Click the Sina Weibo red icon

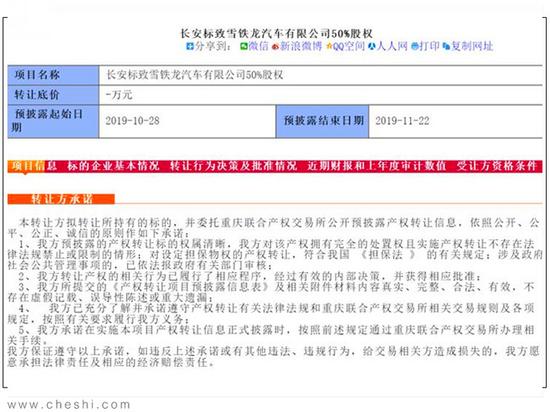point(276,47)
